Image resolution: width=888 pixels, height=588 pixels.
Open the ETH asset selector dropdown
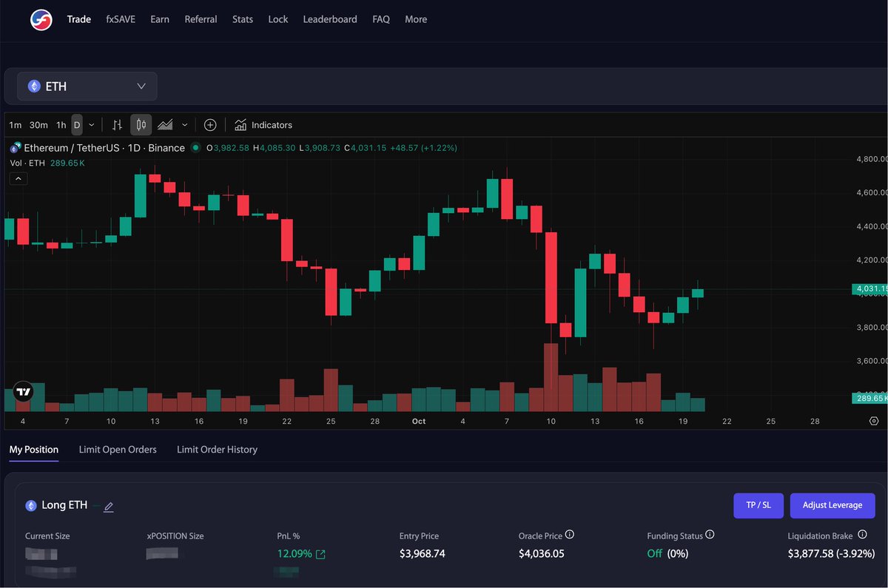tap(87, 87)
